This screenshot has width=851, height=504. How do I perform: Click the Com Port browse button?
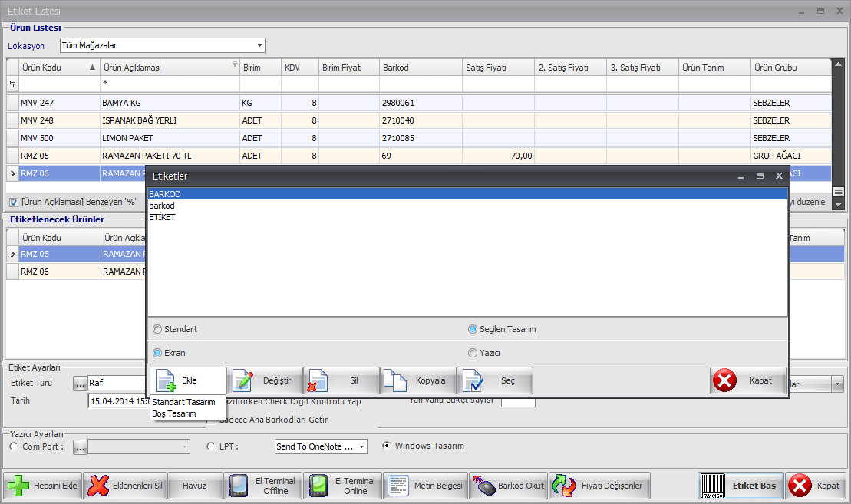[x=80, y=447]
